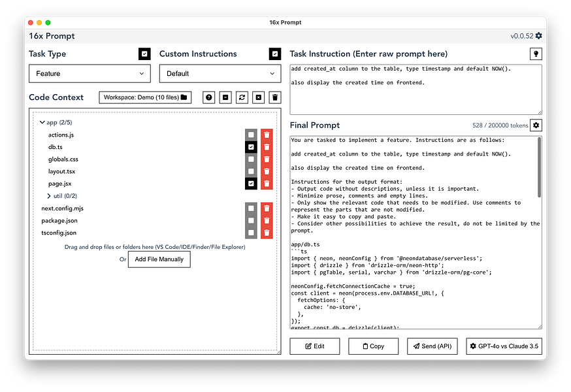Click the X box icon in Code Context toolbar
Image resolution: width=571 pixels, height=392 pixels.
click(x=259, y=97)
